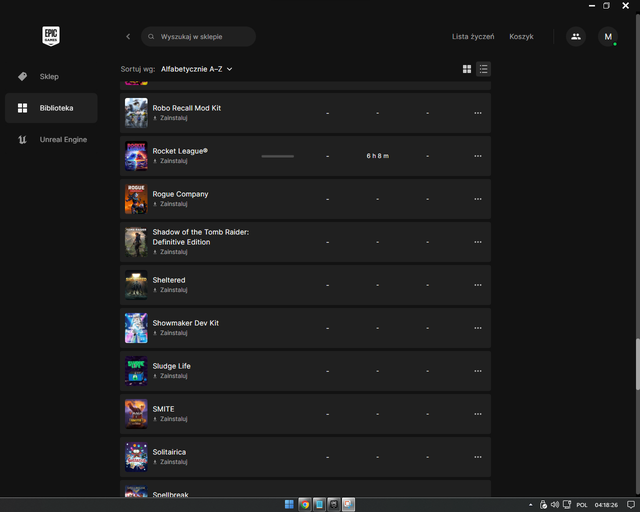Install Shadow of the Tomb Raider via Zainstaluj

click(x=170, y=252)
